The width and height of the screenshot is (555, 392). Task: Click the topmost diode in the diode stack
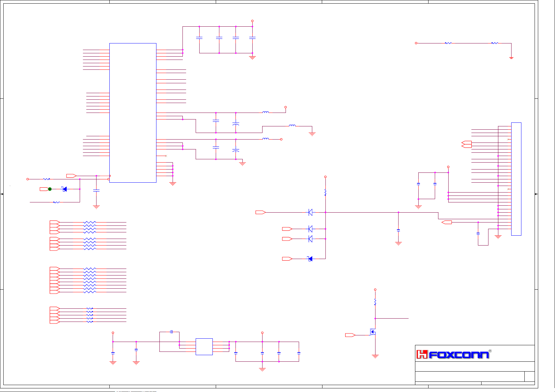[x=310, y=212]
